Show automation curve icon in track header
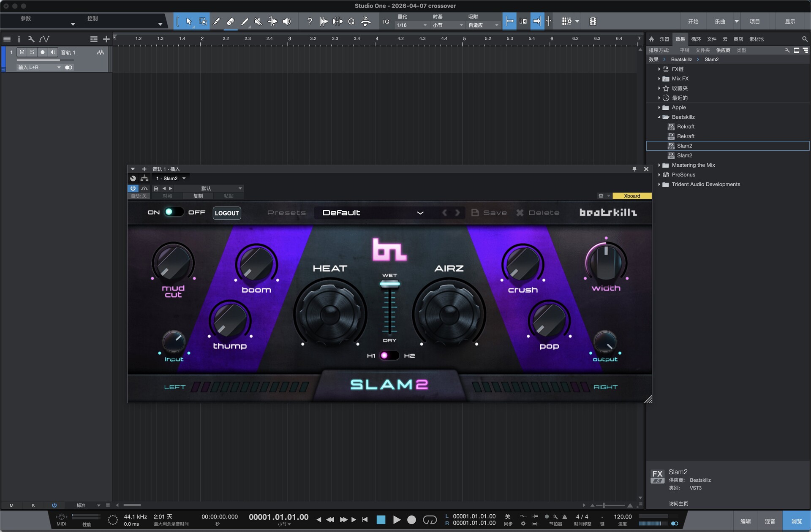 coord(44,39)
